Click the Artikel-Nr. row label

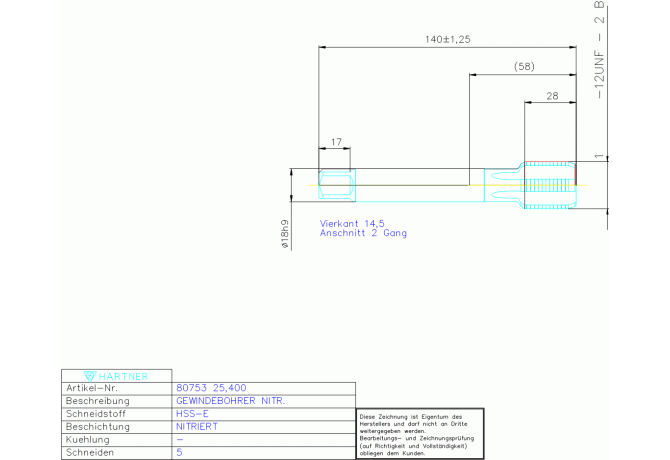point(92,388)
